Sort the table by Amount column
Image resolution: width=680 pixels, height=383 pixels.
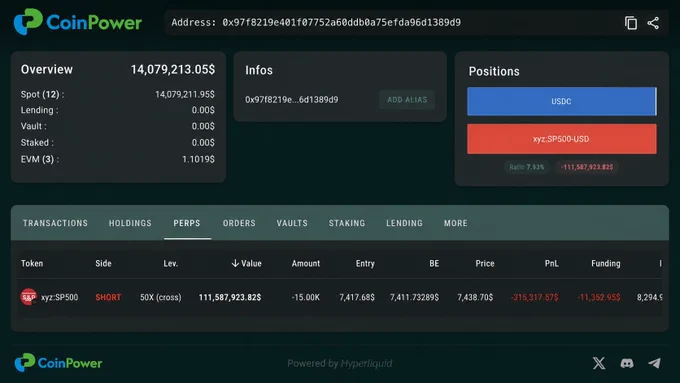(x=306, y=263)
